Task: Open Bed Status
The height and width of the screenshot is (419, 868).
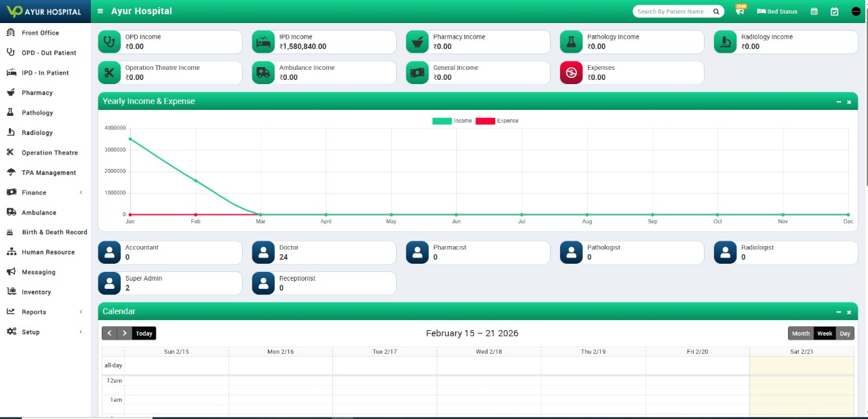Action: point(776,12)
